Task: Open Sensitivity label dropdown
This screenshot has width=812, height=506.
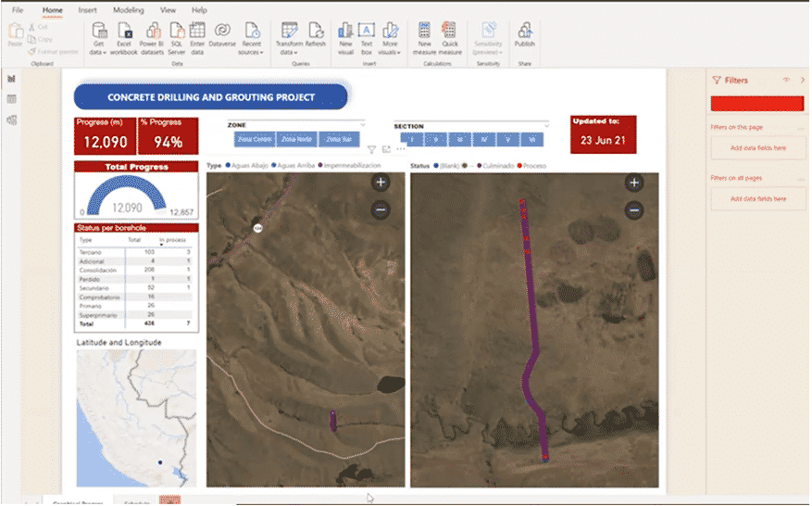Action: tap(488, 38)
